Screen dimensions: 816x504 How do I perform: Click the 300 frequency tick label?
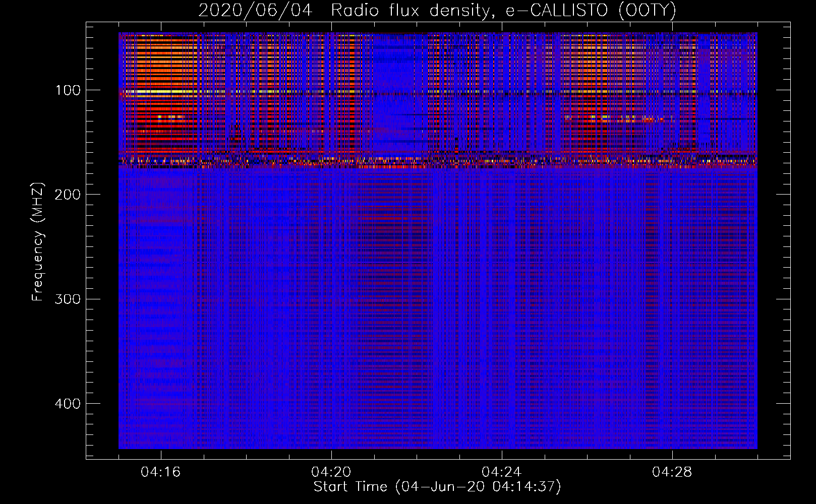pyautogui.click(x=68, y=299)
